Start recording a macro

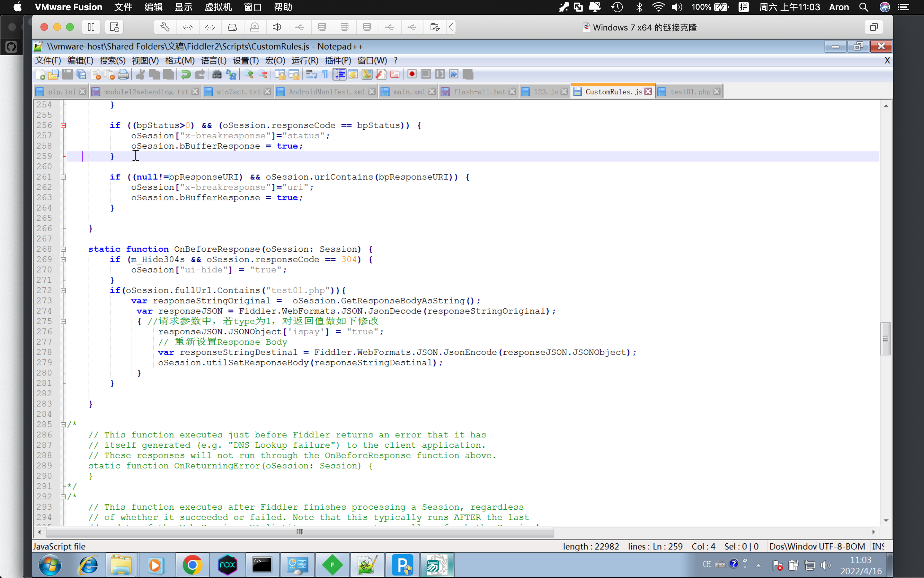click(412, 74)
